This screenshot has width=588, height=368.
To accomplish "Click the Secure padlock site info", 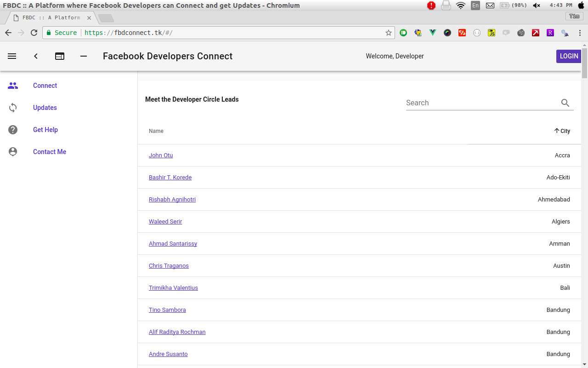I will pyautogui.click(x=62, y=33).
